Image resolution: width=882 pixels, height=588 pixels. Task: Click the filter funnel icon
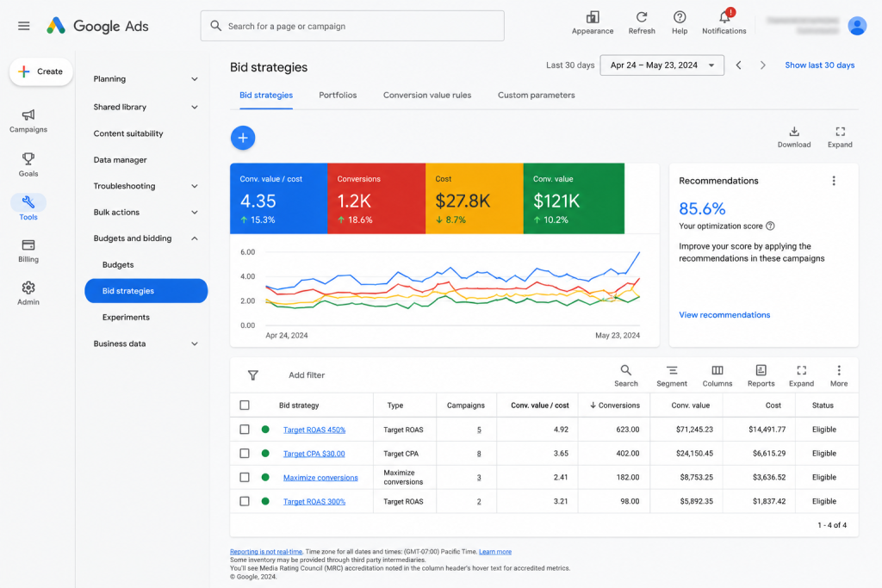point(253,375)
